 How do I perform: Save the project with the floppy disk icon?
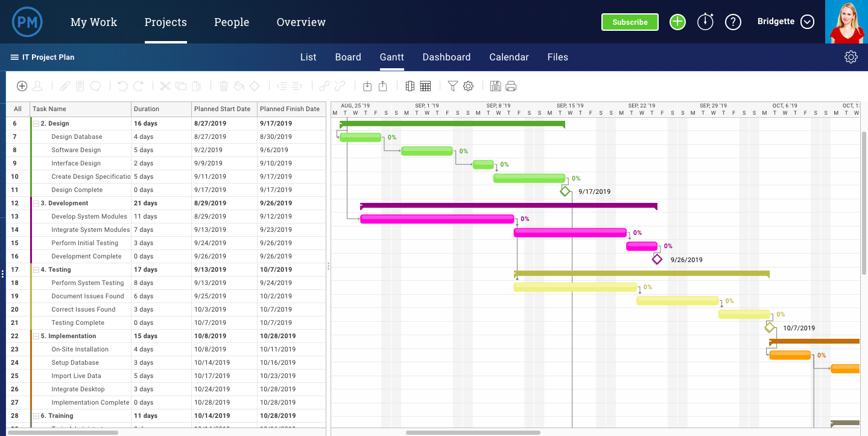[495, 86]
